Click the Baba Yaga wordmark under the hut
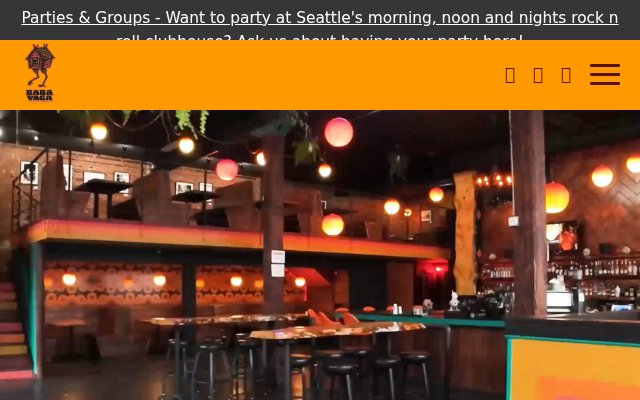Image resolution: width=640 pixels, height=400 pixels. pos(40,95)
